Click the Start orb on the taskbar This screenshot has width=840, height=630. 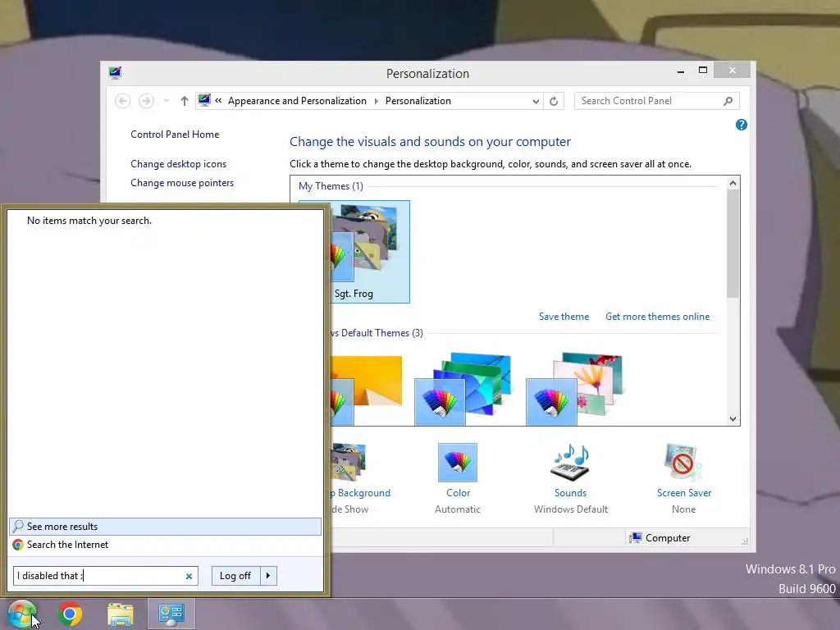[21, 614]
